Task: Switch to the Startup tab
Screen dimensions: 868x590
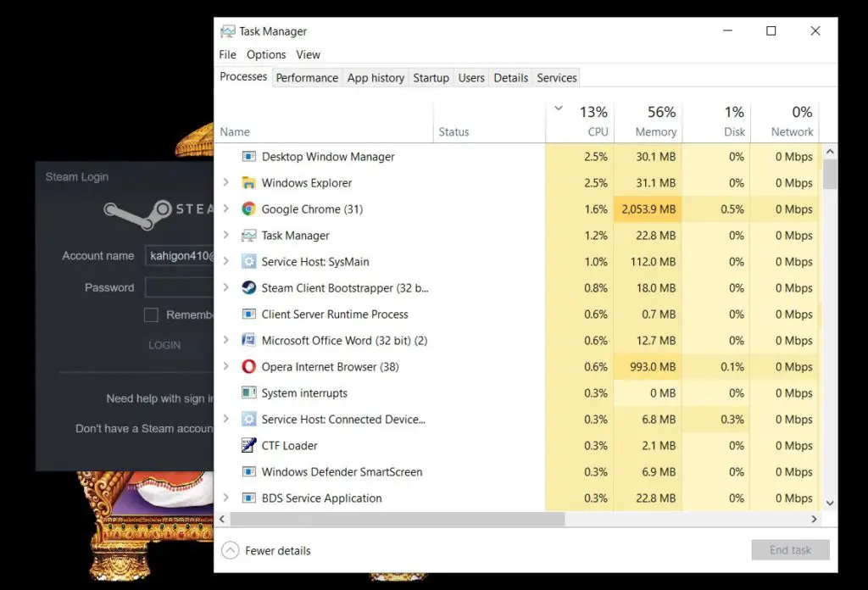Action: pos(431,78)
